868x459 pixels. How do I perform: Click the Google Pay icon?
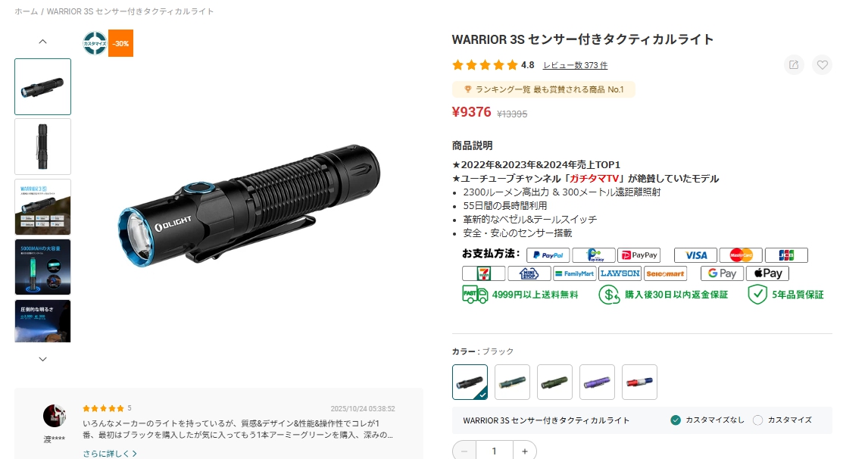point(722,273)
